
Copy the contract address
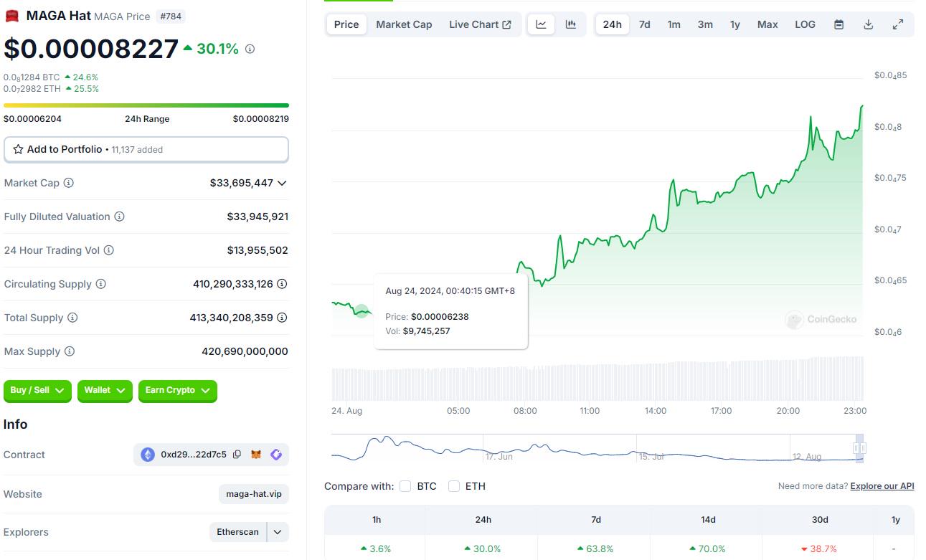pyautogui.click(x=237, y=455)
